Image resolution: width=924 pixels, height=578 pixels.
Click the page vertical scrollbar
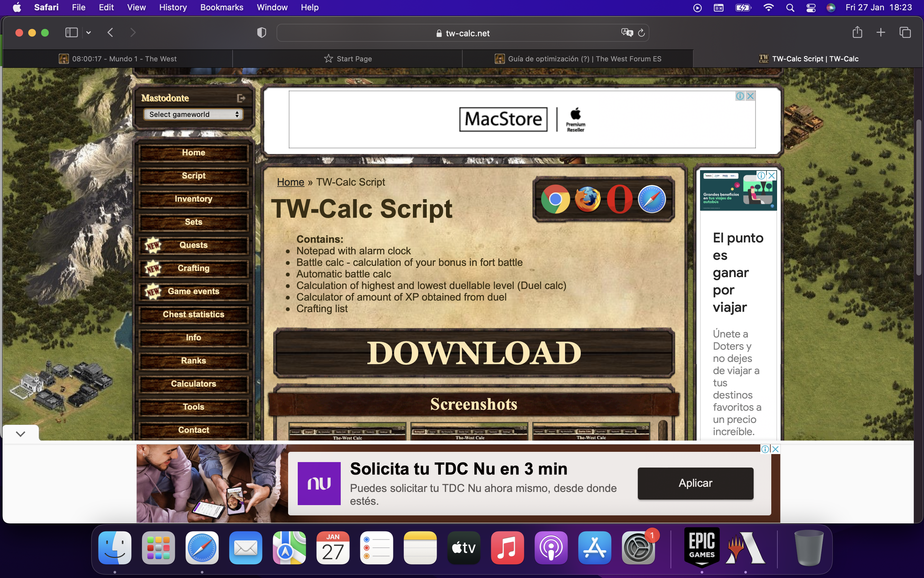[x=918, y=197]
